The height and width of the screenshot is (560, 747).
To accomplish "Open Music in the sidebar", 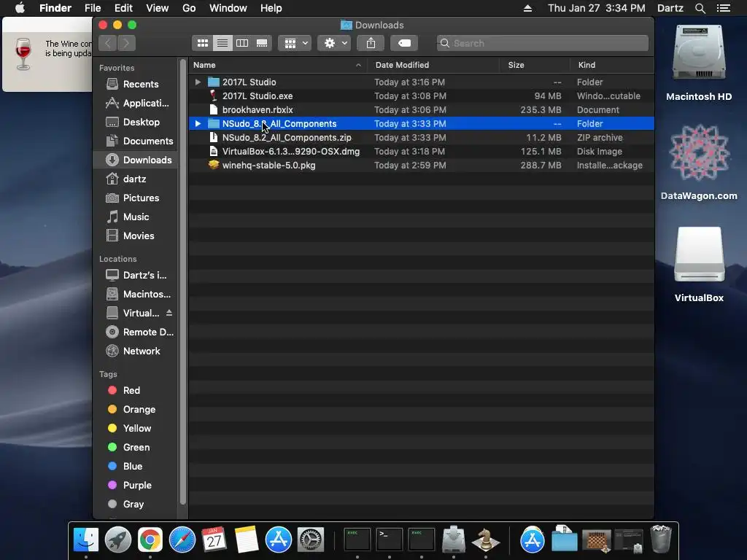I will [135, 217].
